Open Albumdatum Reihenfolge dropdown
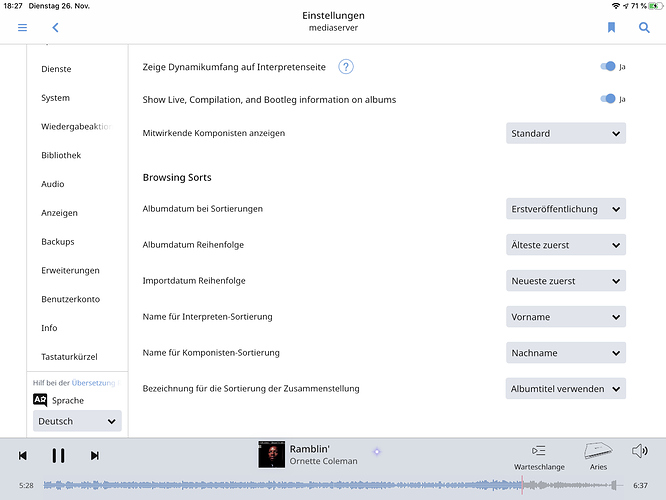Viewport: 666px width, 500px height. click(566, 245)
